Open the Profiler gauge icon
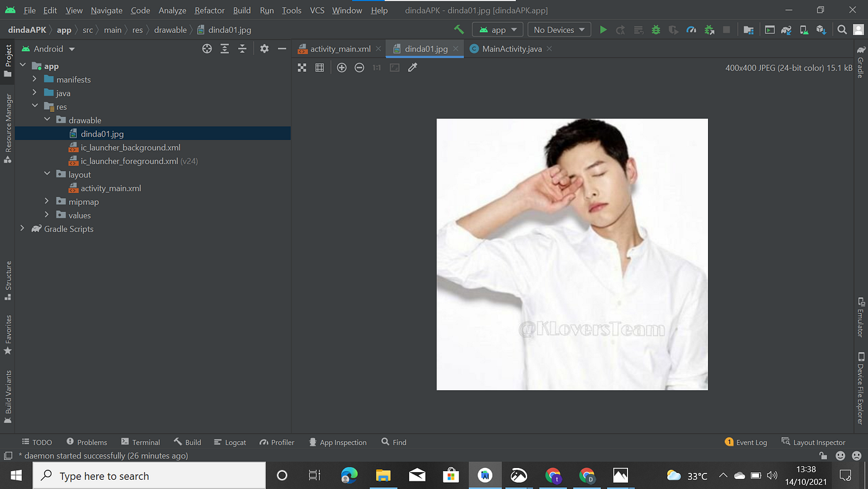The width and height of the screenshot is (868, 489). click(x=691, y=29)
